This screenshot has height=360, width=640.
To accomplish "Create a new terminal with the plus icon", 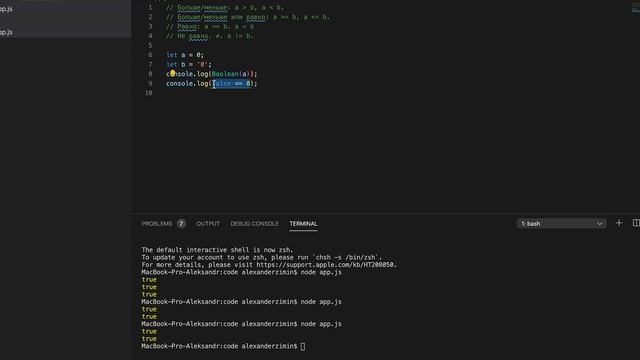I will (619, 223).
